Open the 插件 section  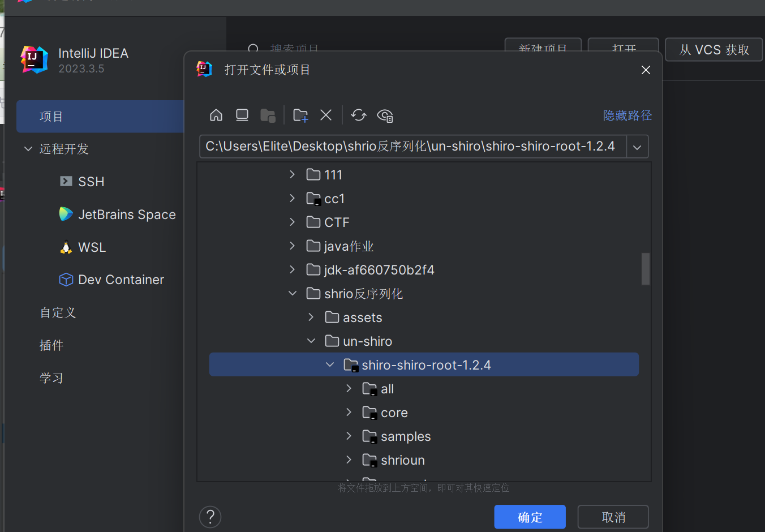click(51, 345)
